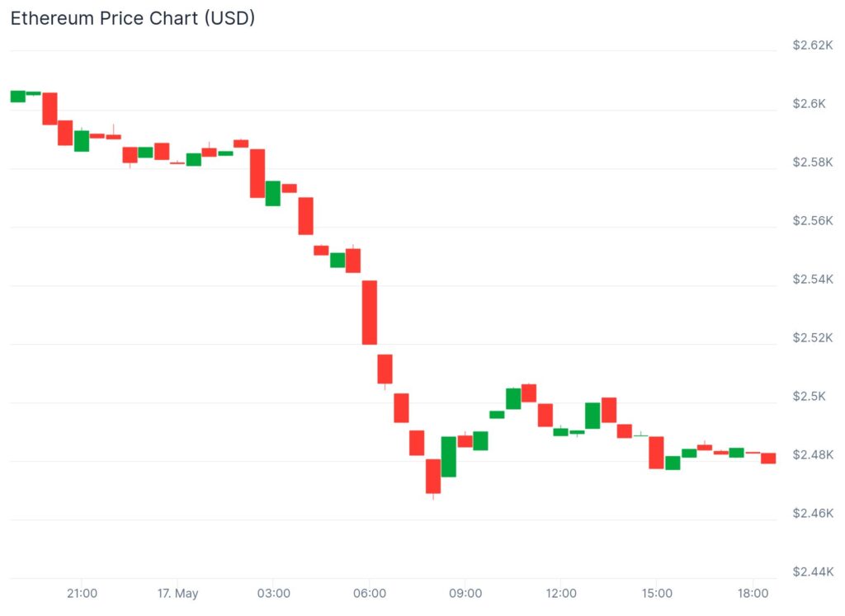Click the Ethereum Price Chart (USD) title

coord(132,18)
